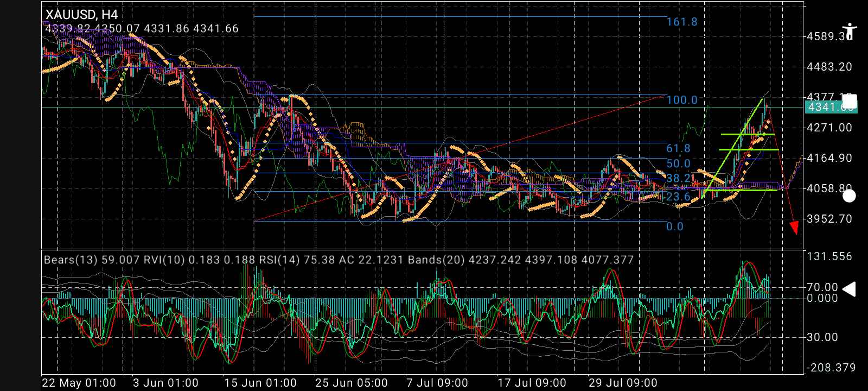This screenshot has height=391, width=868.
Task: Select the current price tag 4341.66
Action: (830, 107)
